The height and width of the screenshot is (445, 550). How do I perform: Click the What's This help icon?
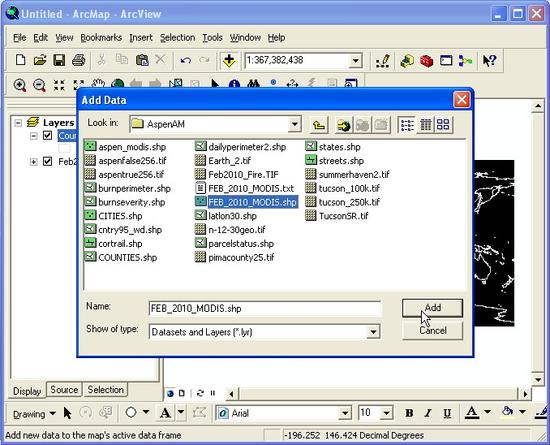[489, 61]
